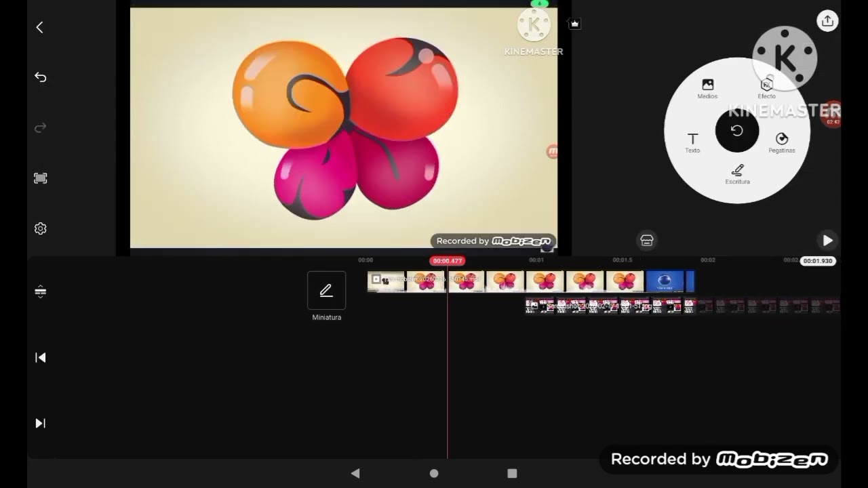Expand the timeline view icon
The width and height of the screenshot is (868, 488).
(x=40, y=291)
